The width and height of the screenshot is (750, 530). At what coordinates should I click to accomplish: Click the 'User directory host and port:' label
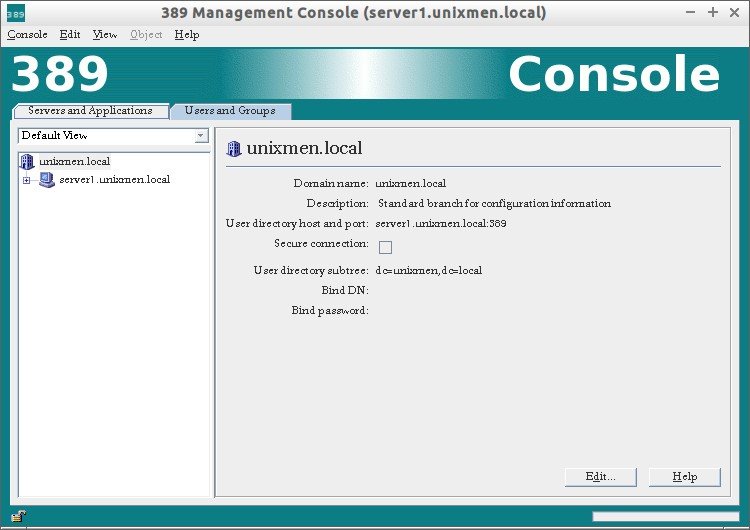pos(297,223)
